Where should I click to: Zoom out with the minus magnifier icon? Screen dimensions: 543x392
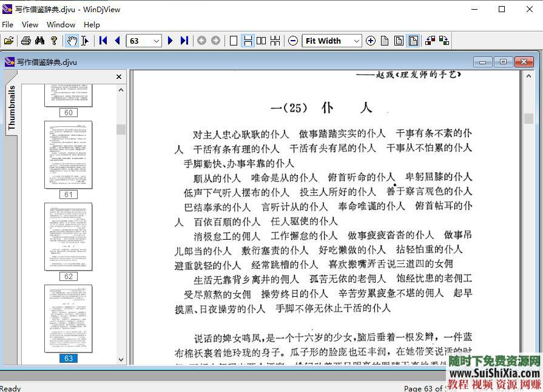point(292,41)
